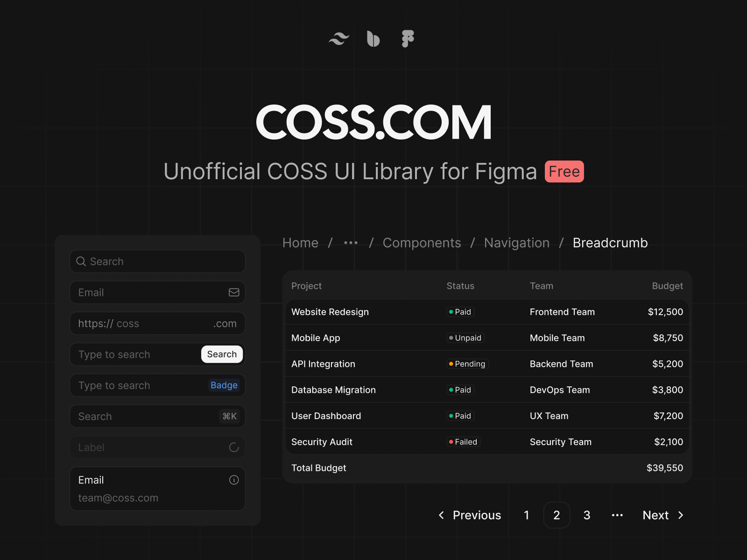Focus the team@coss.com email input

tap(158, 489)
